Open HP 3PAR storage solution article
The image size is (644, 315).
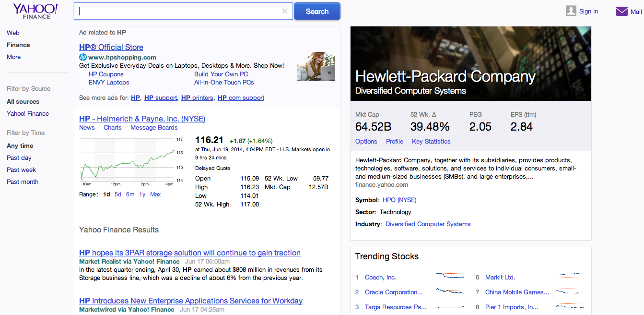pyautogui.click(x=190, y=253)
